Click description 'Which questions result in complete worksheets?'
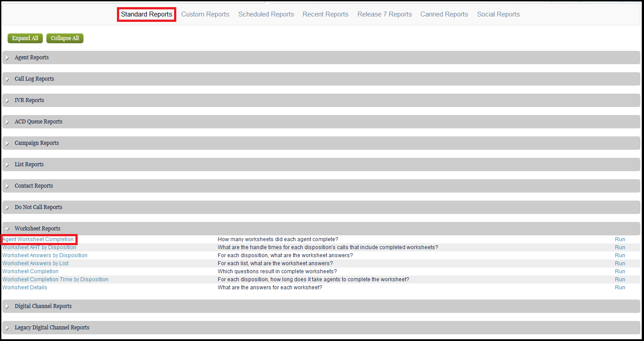644x341 pixels. pos(277,271)
